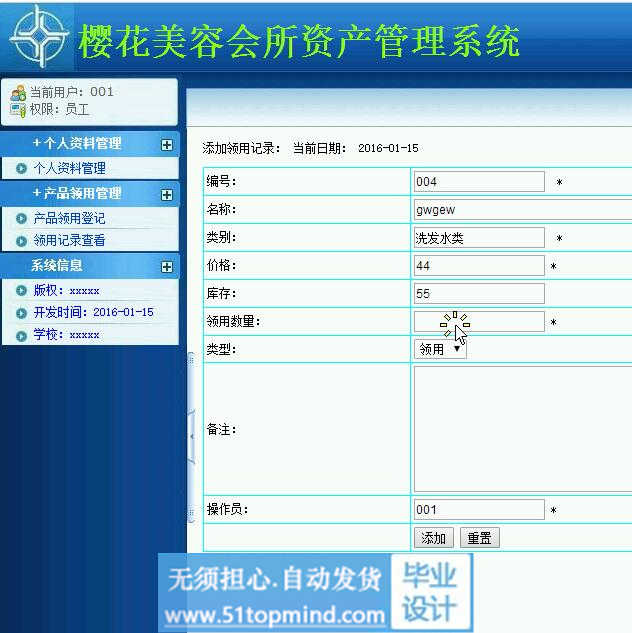Viewport: 632px width, 633px height.
Task: Click bullet icon next to 领用记录查看
Action: point(21,241)
